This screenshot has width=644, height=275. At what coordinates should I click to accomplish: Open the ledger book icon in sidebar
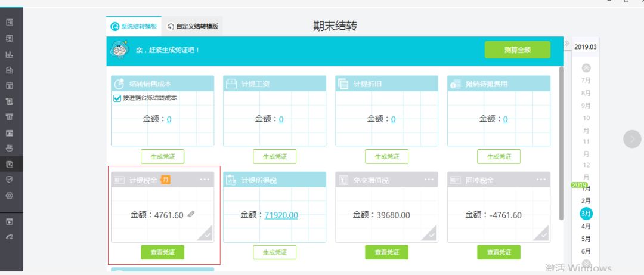(10, 22)
